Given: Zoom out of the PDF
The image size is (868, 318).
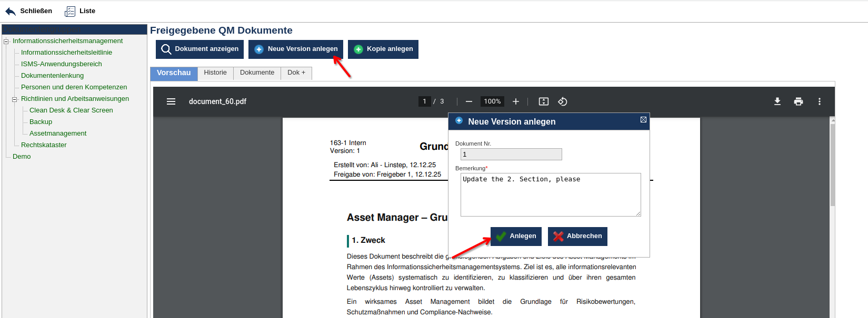Looking at the screenshot, I should (469, 101).
